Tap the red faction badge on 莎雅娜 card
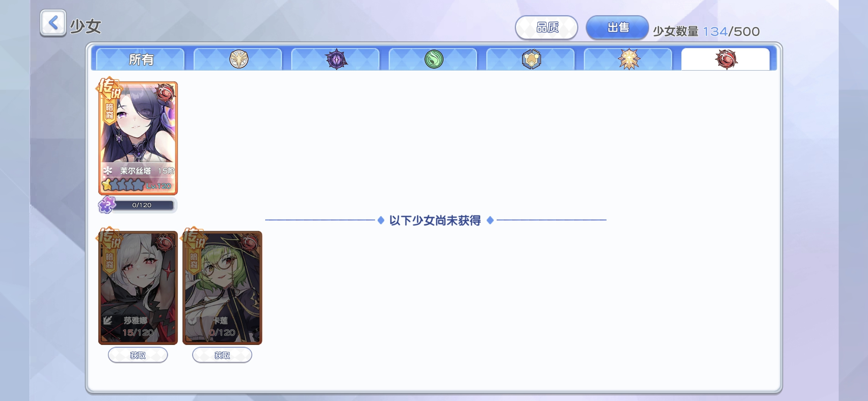The width and height of the screenshot is (868, 401). pyautogui.click(x=165, y=242)
